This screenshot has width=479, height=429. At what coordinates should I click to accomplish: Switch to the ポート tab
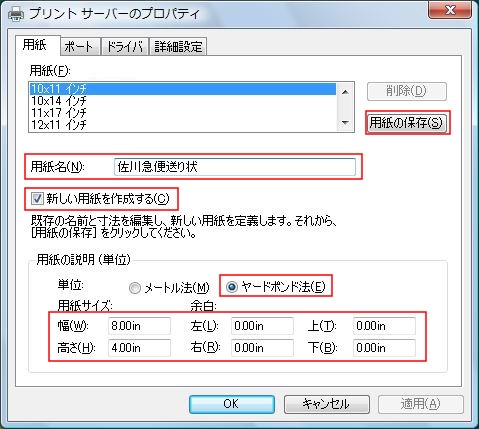(x=80, y=46)
